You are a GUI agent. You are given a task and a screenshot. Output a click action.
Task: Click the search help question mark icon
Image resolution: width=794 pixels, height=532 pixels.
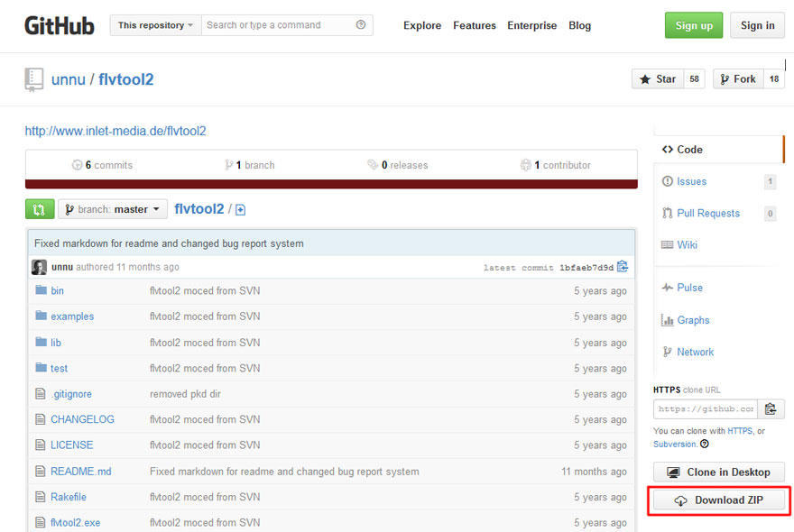click(x=361, y=25)
